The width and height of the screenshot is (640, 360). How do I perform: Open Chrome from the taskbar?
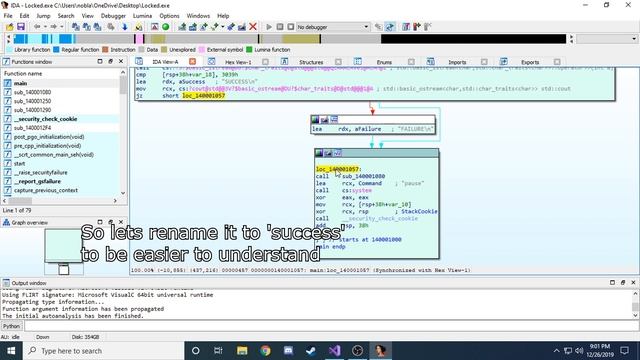pyautogui.click(x=265, y=351)
